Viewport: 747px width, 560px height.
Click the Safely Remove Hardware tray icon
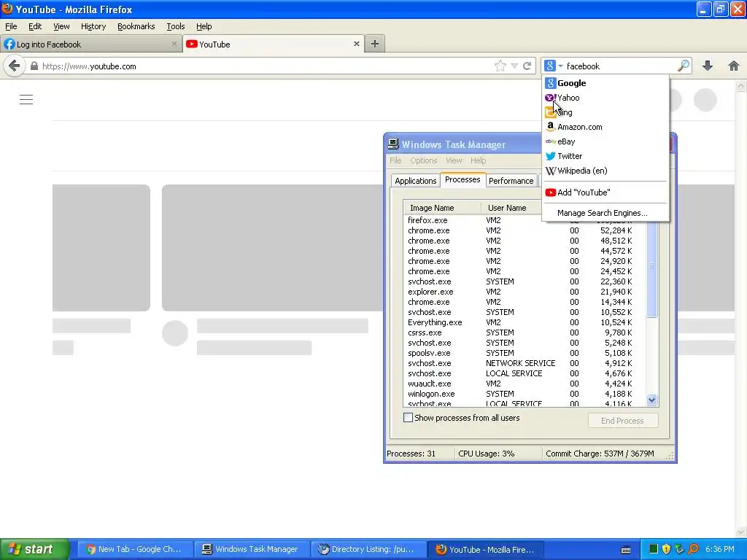[x=679, y=549]
